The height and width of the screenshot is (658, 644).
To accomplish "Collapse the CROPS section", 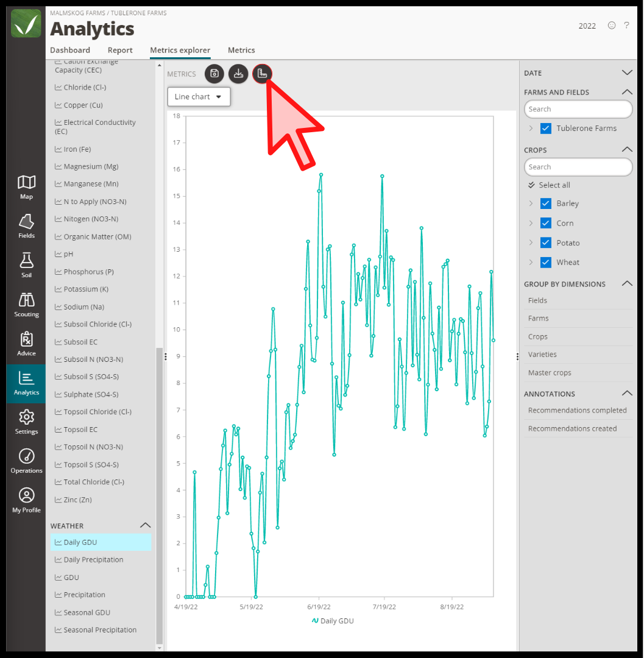I will [627, 149].
